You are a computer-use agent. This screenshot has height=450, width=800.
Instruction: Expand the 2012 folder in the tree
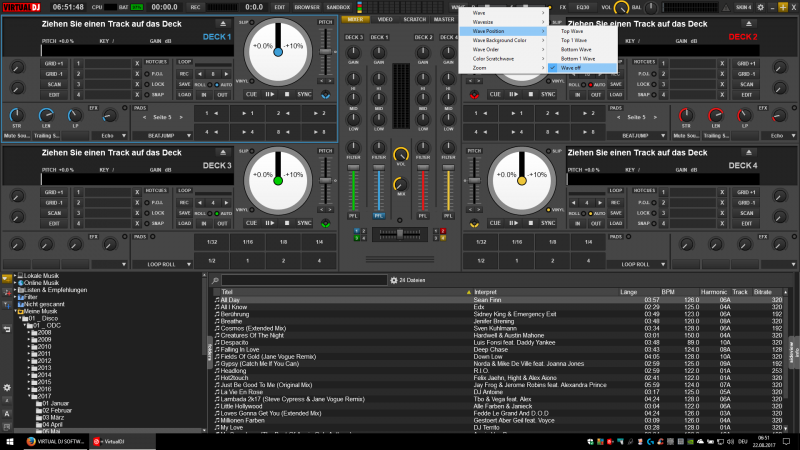29,361
